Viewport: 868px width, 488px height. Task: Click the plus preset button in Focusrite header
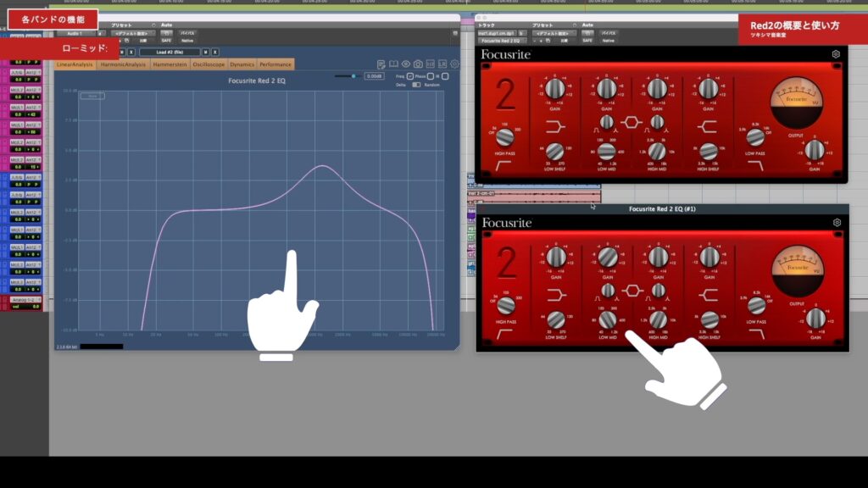tap(541, 41)
